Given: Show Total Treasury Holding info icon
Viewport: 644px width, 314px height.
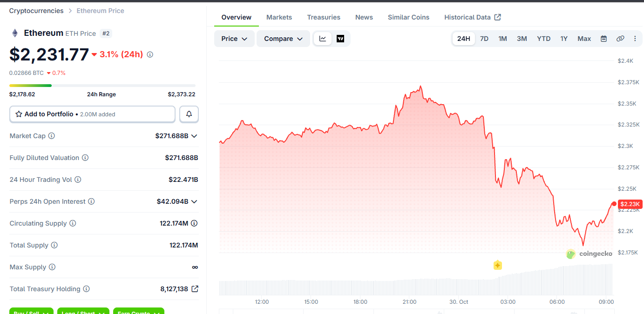Looking at the screenshot, I should point(86,289).
